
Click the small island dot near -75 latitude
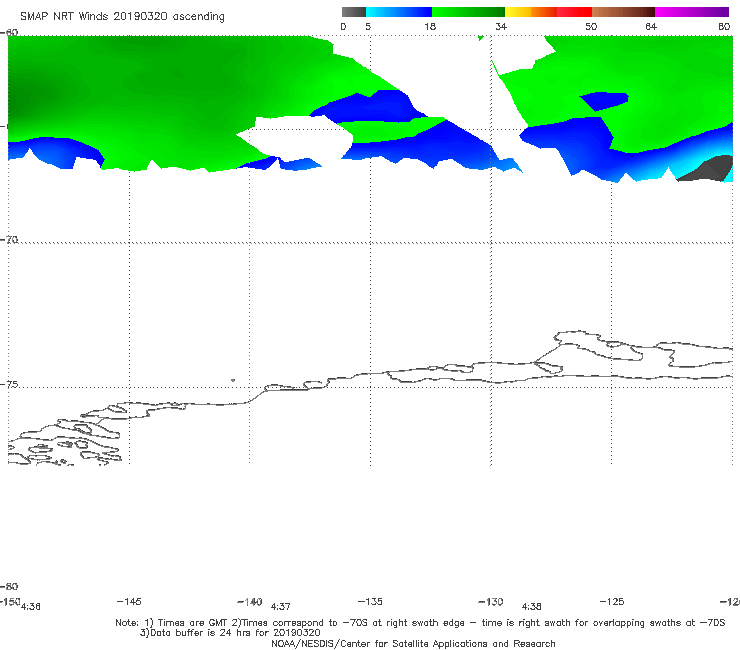point(233,380)
